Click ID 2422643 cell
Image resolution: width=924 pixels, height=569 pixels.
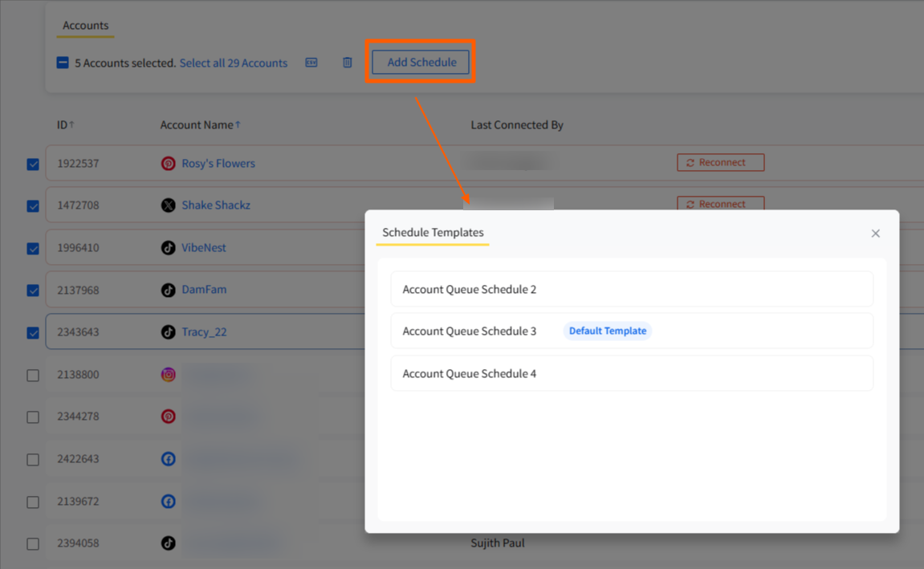(78, 459)
